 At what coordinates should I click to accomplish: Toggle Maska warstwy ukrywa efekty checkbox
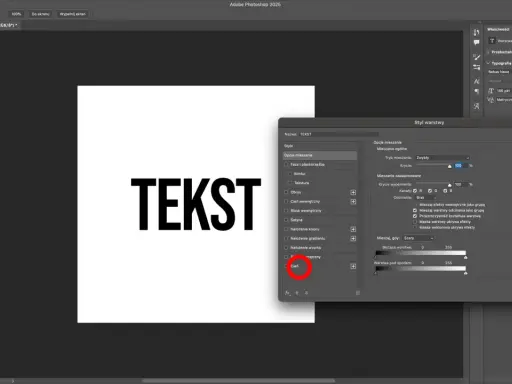point(415,222)
